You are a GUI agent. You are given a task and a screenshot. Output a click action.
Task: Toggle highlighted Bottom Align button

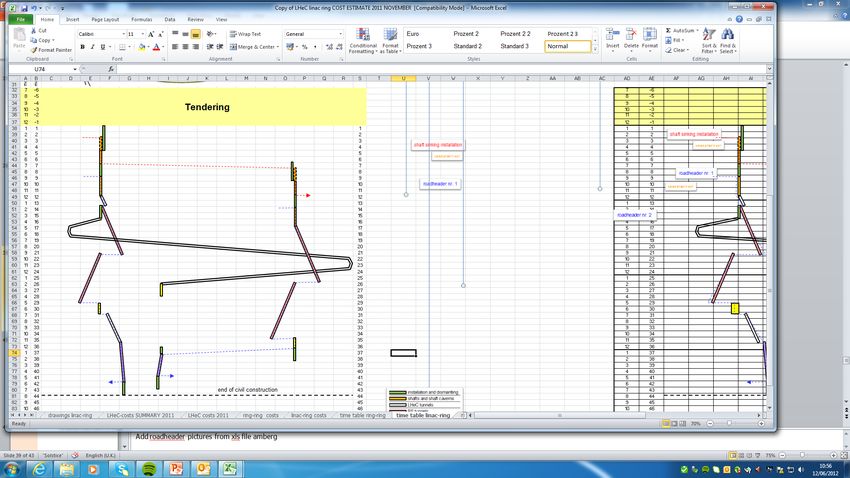pos(196,34)
